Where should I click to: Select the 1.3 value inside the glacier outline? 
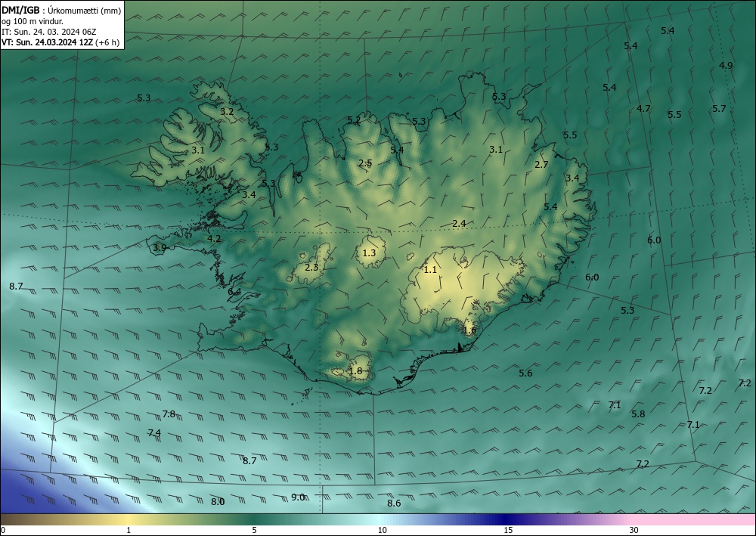click(369, 253)
